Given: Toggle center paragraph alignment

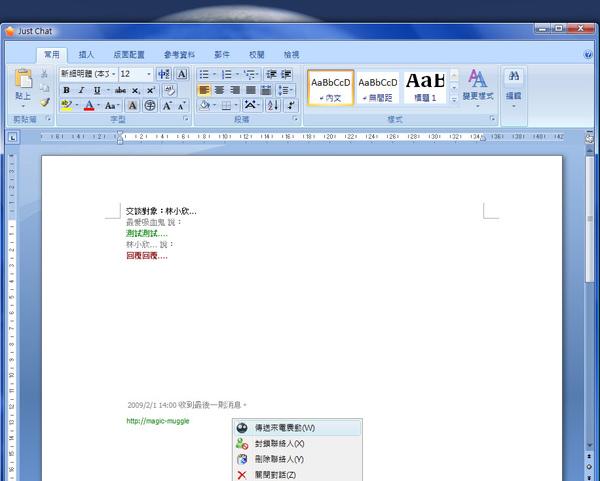Looking at the screenshot, I should (x=220, y=90).
